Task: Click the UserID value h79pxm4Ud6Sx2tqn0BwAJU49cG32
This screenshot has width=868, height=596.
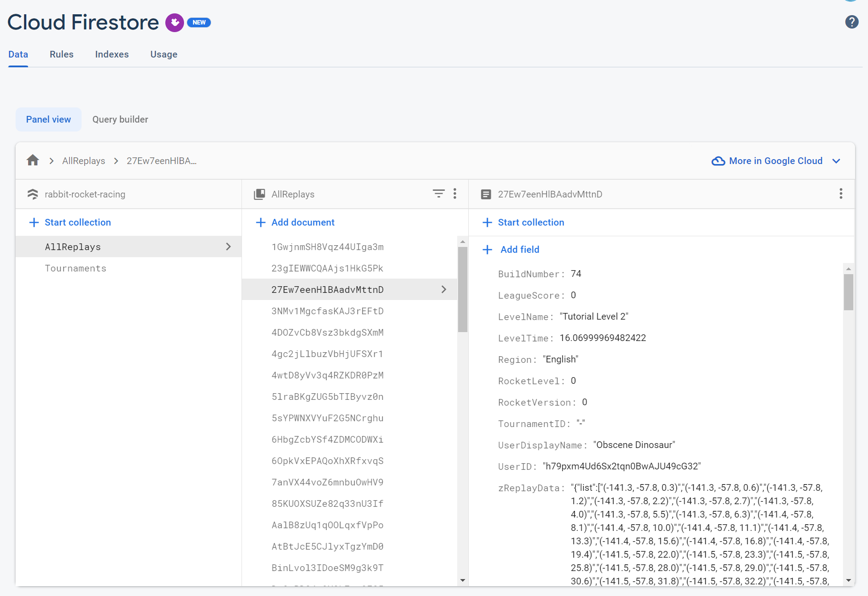Action: tap(622, 466)
